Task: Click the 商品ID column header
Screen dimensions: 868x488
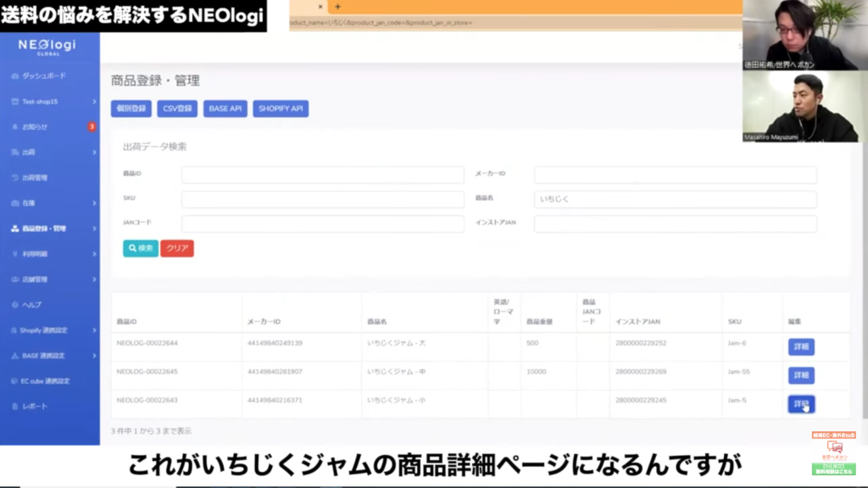Action: coord(127,321)
